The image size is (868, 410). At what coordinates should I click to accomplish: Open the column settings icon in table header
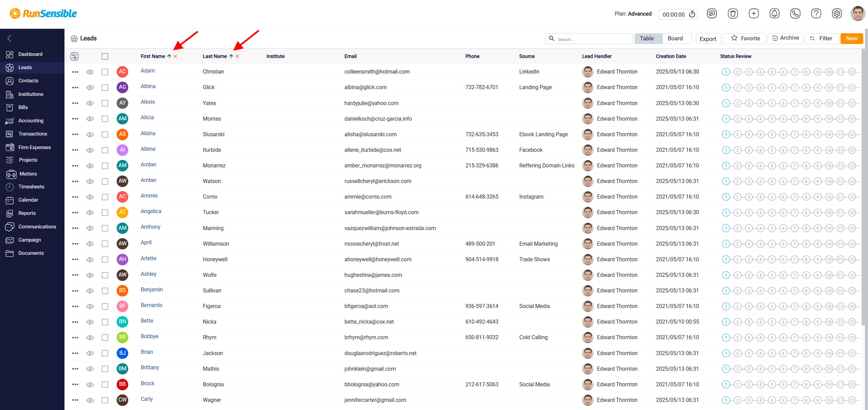click(74, 56)
